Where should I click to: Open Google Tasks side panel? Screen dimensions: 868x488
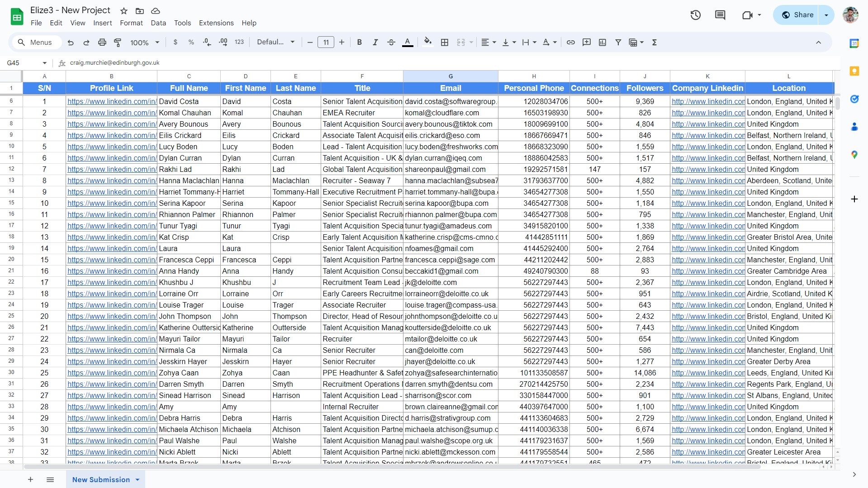854,99
